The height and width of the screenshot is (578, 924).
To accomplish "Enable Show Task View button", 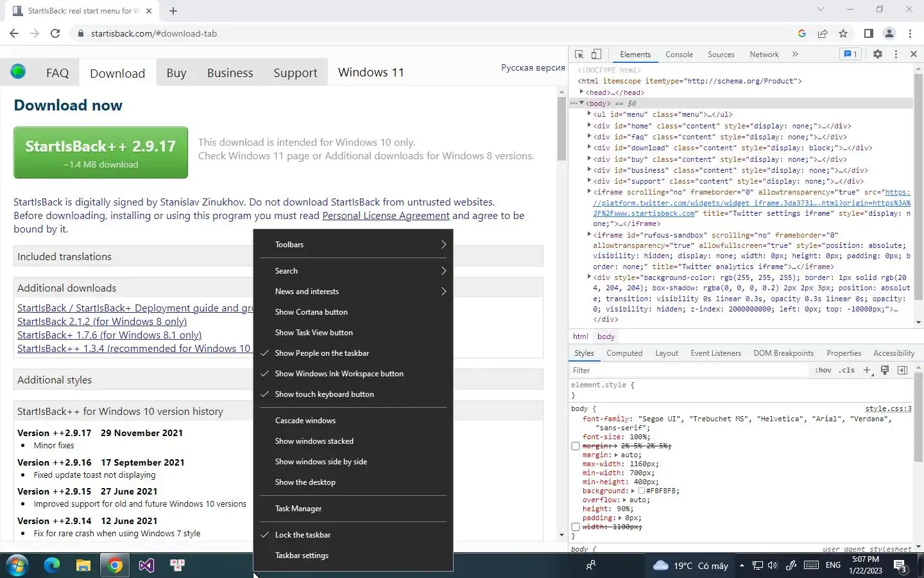I will [x=353, y=333].
